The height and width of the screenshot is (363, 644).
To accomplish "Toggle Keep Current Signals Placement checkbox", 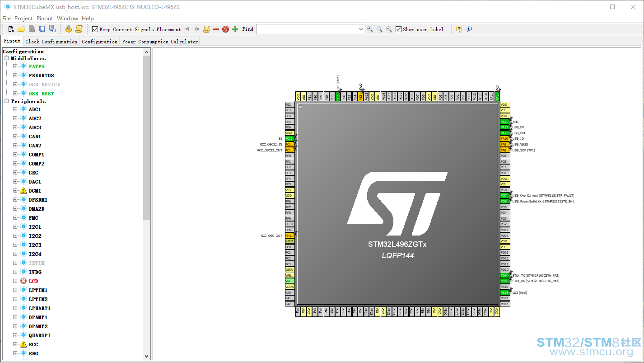I will pos(95,29).
